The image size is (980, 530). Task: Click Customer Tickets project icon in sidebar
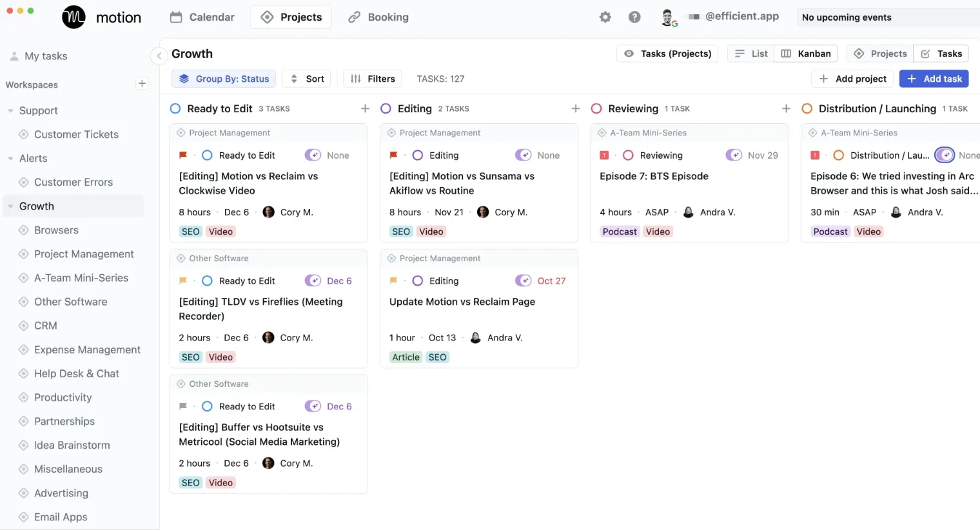[x=24, y=135]
